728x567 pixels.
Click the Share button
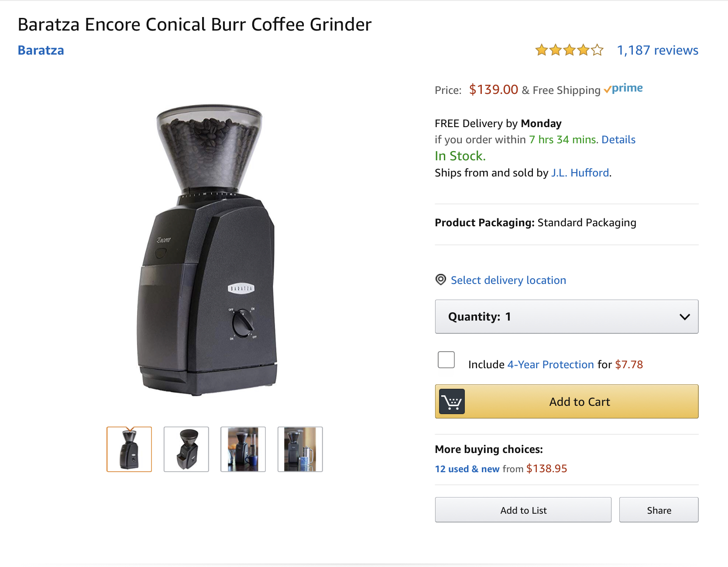(x=659, y=510)
